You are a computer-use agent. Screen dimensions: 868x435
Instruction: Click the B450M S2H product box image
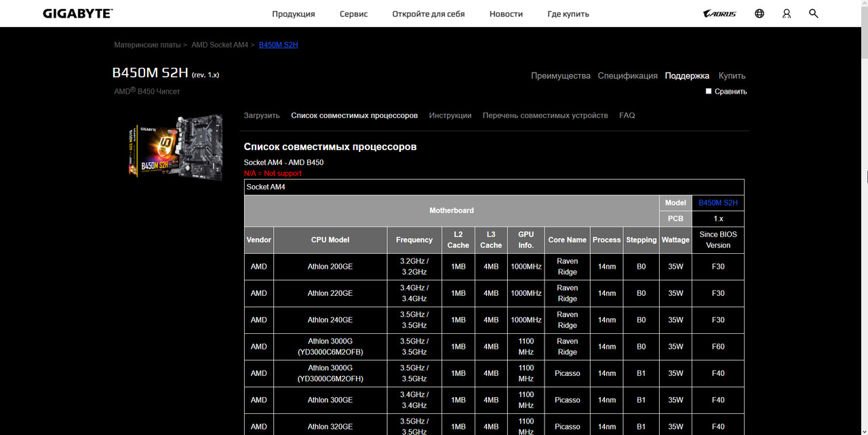tap(176, 147)
